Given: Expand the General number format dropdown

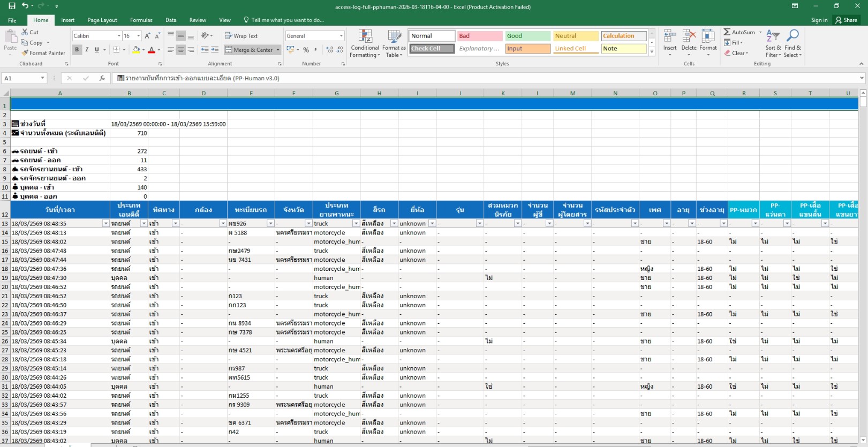Looking at the screenshot, I should [341, 36].
